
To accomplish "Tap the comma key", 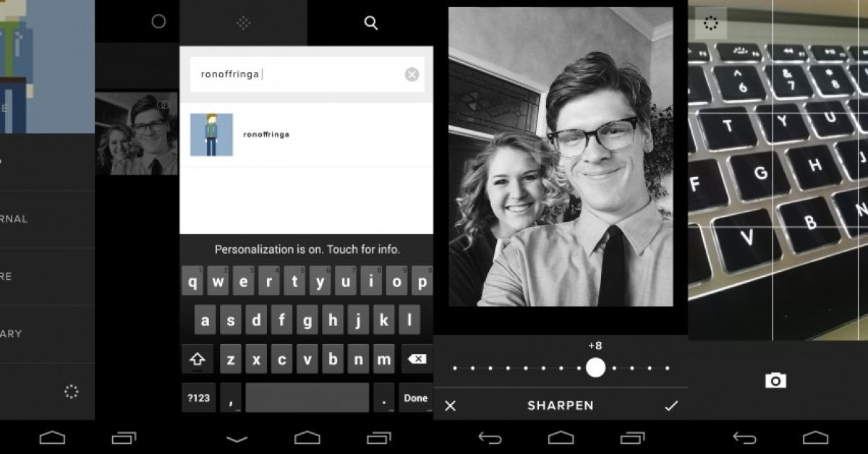I will pos(230,398).
